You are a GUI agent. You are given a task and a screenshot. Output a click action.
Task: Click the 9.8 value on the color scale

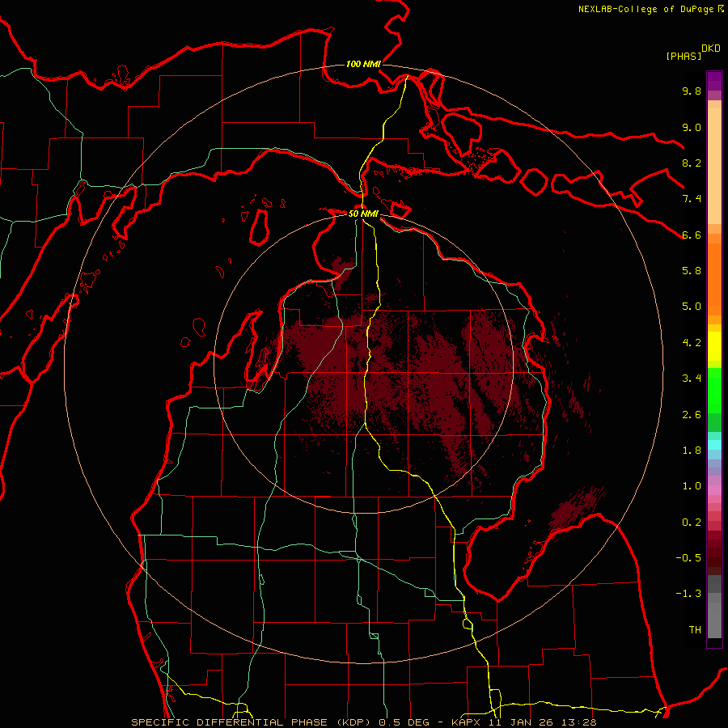coord(692,91)
